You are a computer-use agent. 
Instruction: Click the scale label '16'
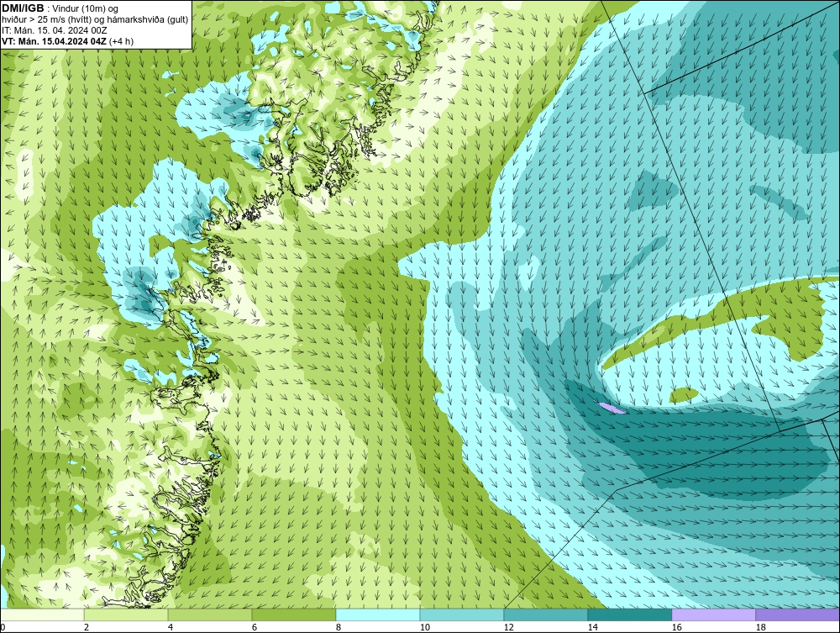coord(676,627)
